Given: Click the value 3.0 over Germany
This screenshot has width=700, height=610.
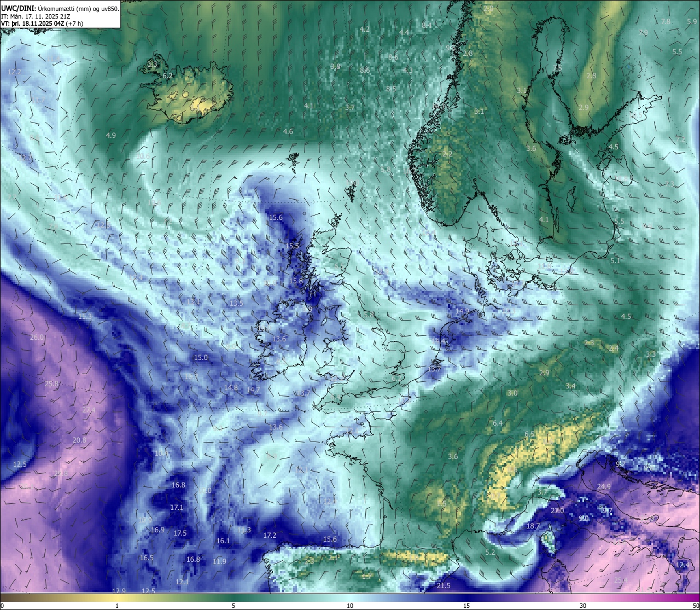Looking at the screenshot, I should pyautogui.click(x=512, y=393).
